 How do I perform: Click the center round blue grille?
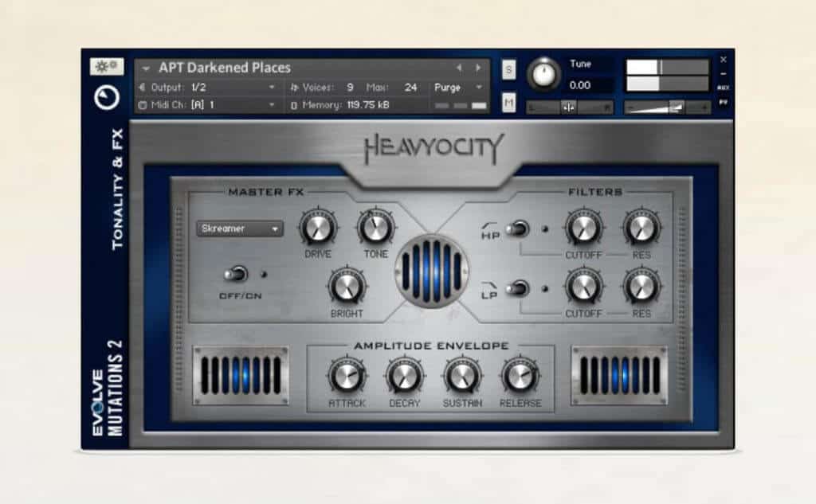(x=431, y=271)
